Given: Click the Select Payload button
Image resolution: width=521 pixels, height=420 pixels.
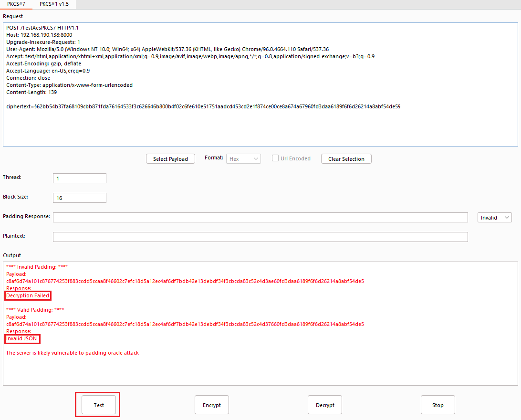Looking at the screenshot, I should pos(170,159).
